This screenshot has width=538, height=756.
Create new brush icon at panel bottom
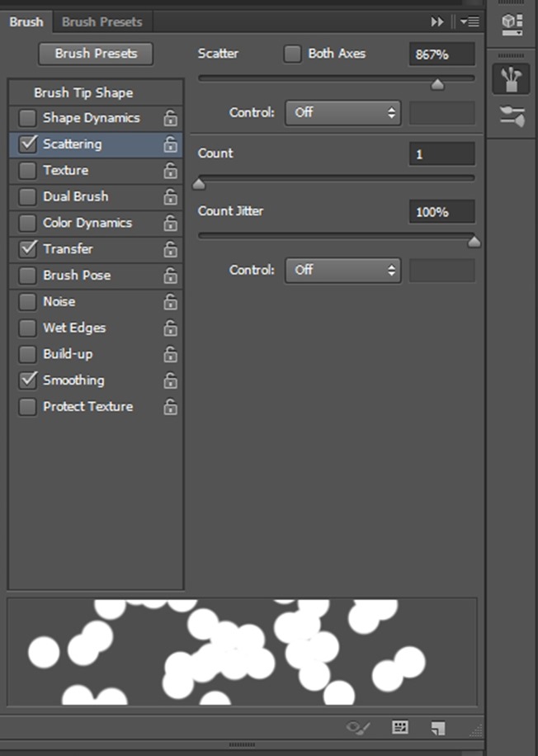(x=438, y=728)
